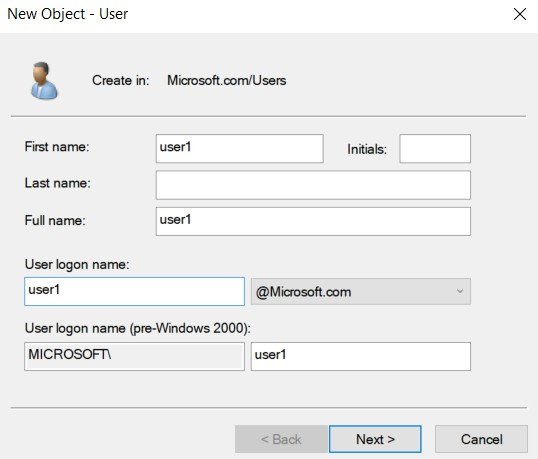Click into the Initials box

pos(435,148)
